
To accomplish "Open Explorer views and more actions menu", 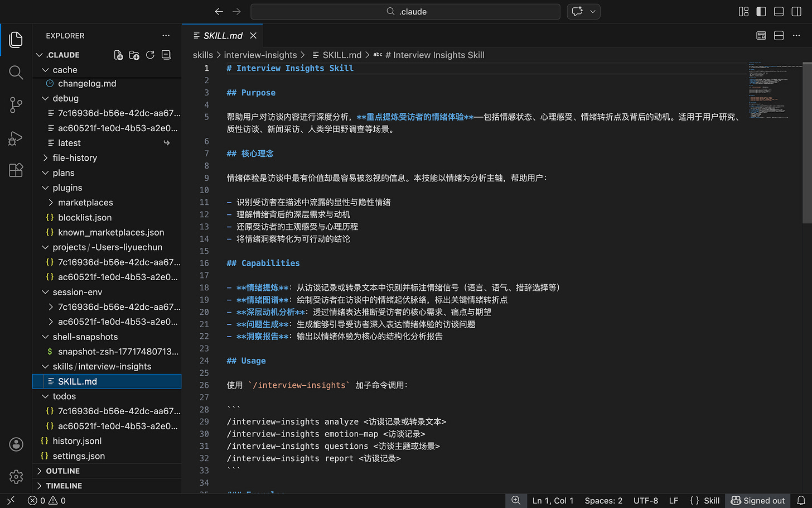I will pyautogui.click(x=166, y=36).
